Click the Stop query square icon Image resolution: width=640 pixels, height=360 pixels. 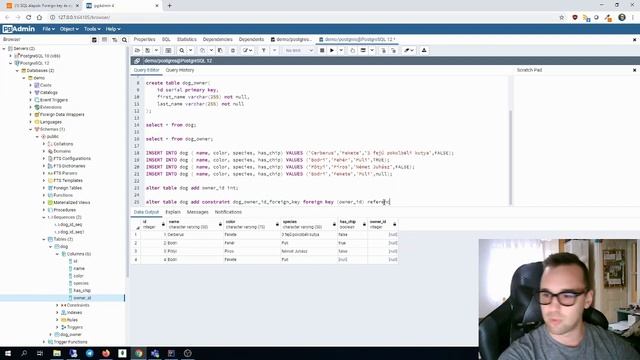click(x=322, y=50)
